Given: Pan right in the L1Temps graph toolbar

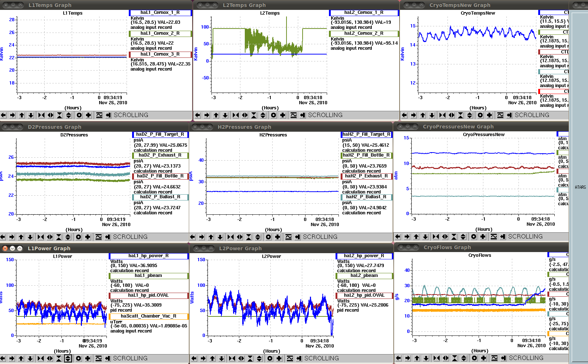Looking at the screenshot, I should (12, 115).
